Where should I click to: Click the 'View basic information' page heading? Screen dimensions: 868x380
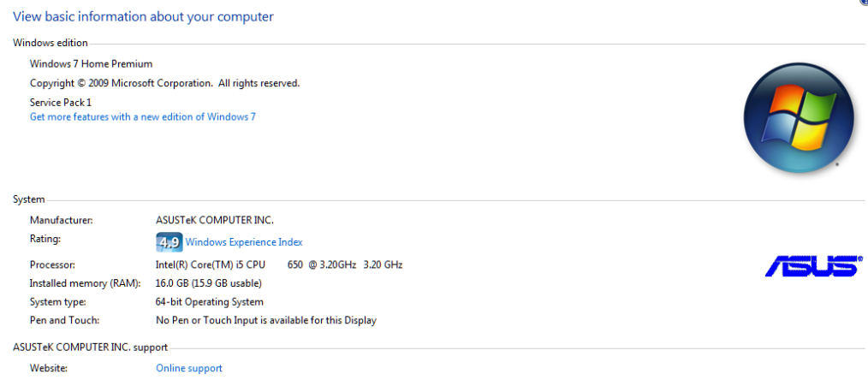(143, 16)
